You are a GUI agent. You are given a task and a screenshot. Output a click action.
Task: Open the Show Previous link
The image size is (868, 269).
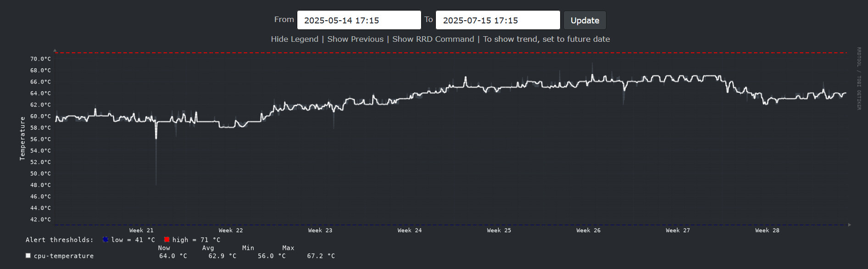tap(355, 39)
